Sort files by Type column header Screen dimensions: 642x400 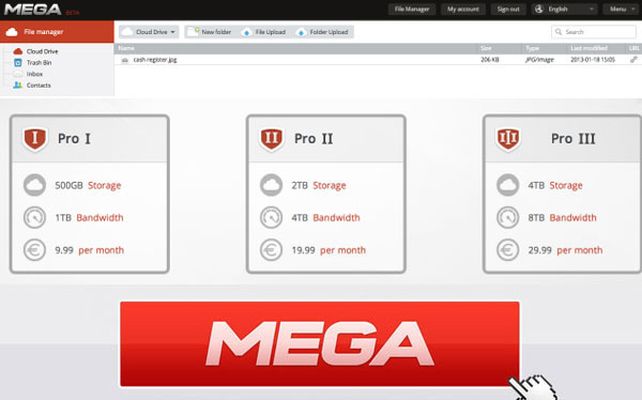(x=532, y=48)
